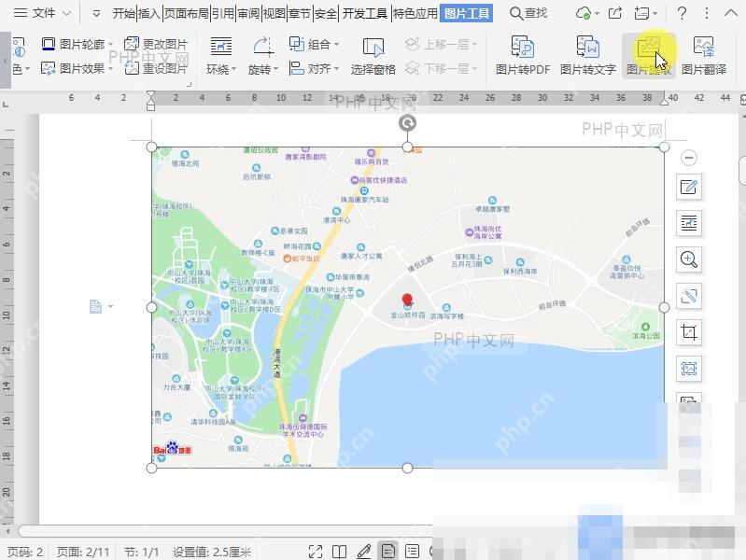Switch to the 开始 tab

pyautogui.click(x=124, y=13)
